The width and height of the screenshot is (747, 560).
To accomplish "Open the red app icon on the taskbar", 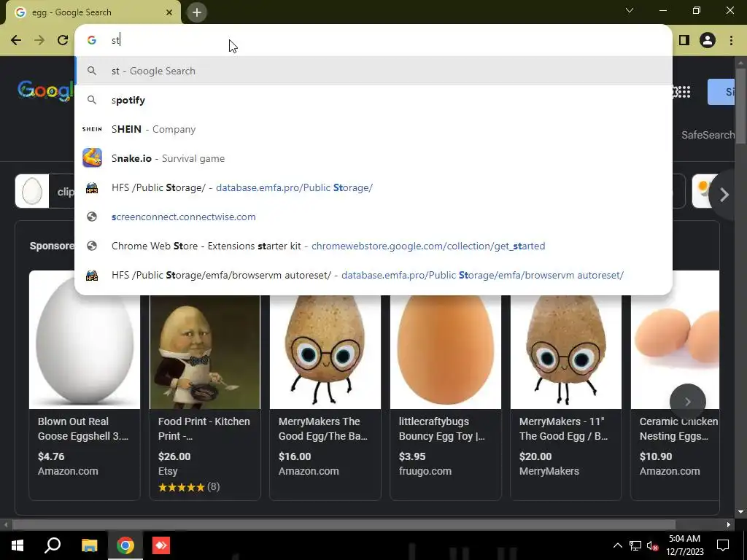I will click(161, 545).
